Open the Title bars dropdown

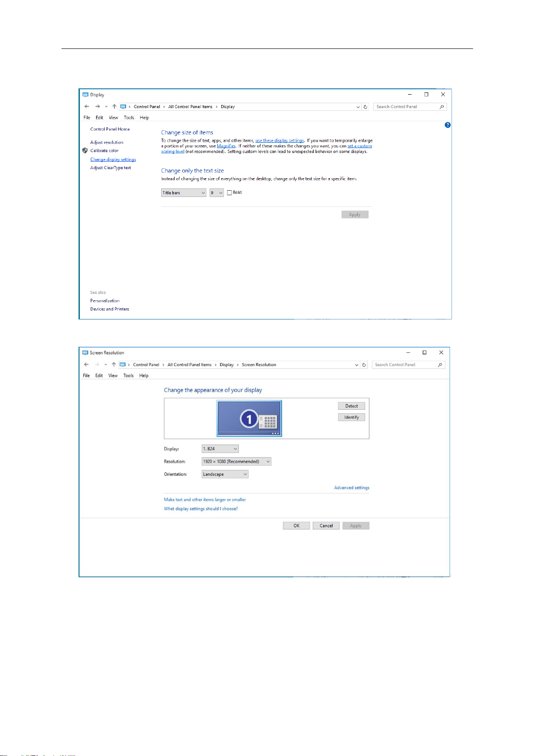[184, 193]
